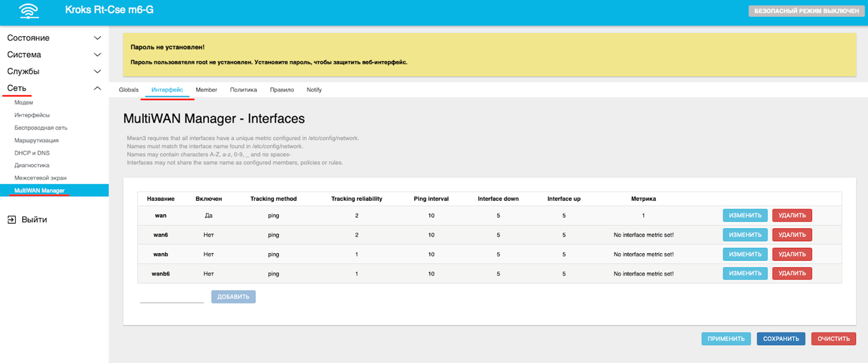The width and height of the screenshot is (868, 363).
Task: Open the Интерфейсы page in sidebar
Action: pyautogui.click(x=32, y=115)
